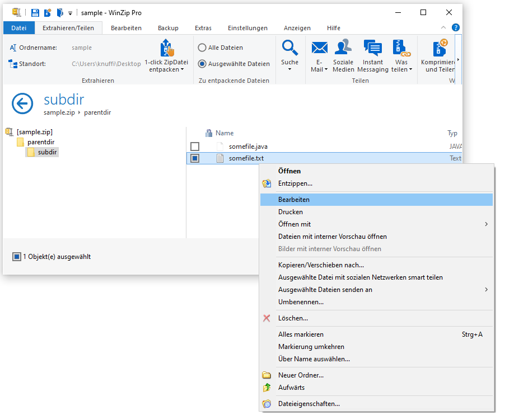Click the E-Mail envelope icon
This screenshot has height=420, width=514.
[319, 48]
